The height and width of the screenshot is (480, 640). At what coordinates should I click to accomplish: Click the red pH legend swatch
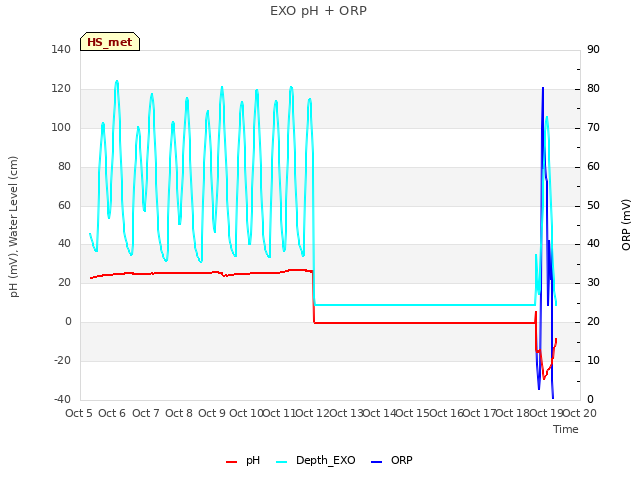(231, 462)
